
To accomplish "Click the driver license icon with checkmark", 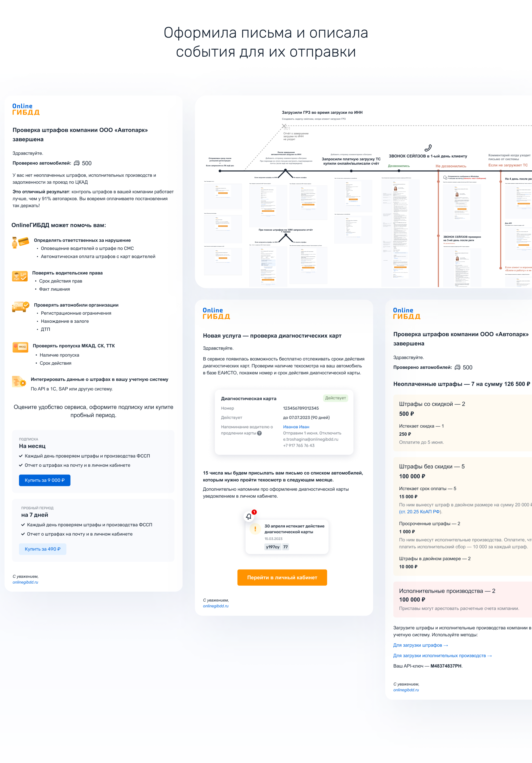I will tap(20, 276).
